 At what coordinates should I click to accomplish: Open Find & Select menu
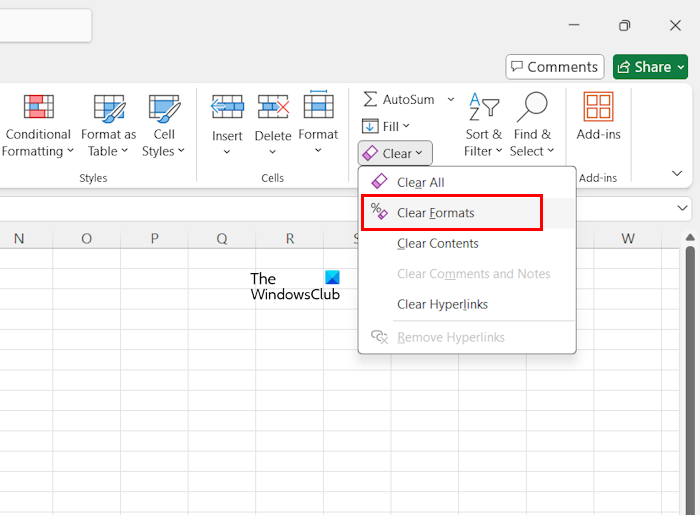pyautogui.click(x=532, y=125)
